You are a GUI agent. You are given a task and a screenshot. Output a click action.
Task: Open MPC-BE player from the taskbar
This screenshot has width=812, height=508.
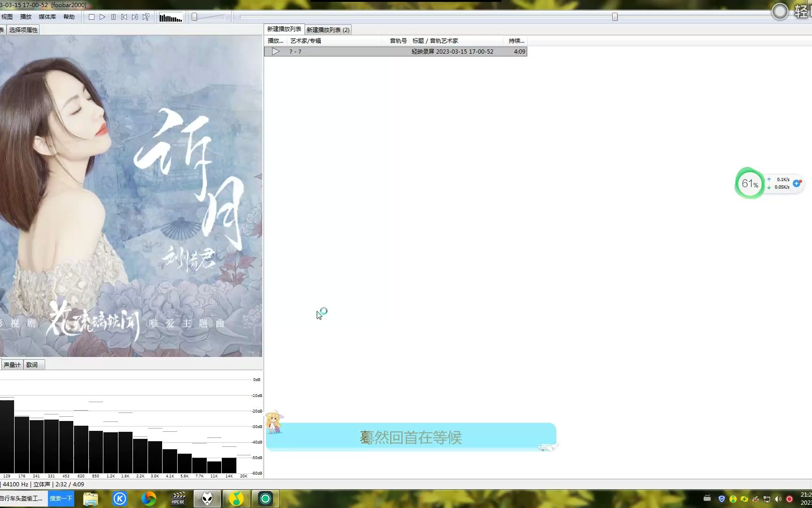coord(178,499)
